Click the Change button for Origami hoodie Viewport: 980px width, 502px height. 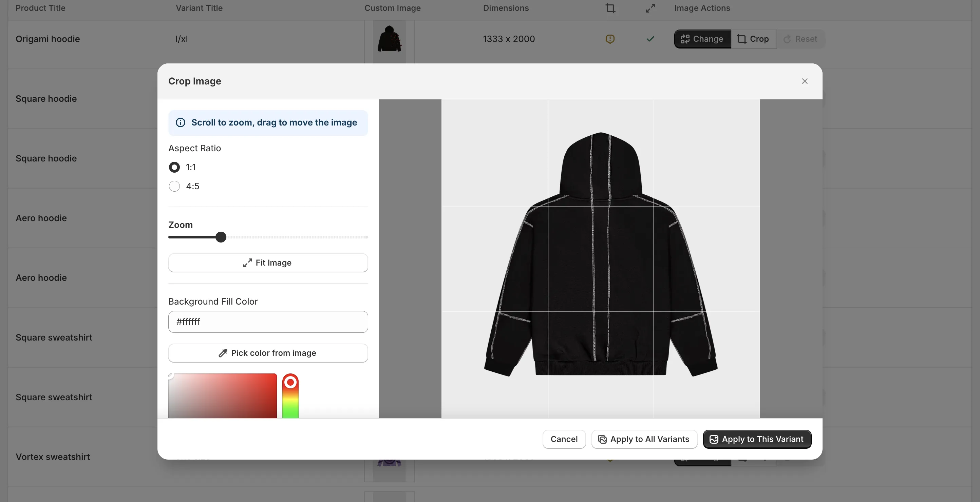click(x=702, y=39)
